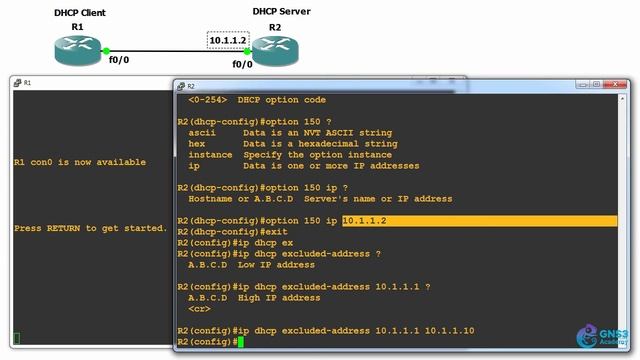Click the green cursor at R2(config)# prompt
The width and height of the screenshot is (640, 360).
241,342
